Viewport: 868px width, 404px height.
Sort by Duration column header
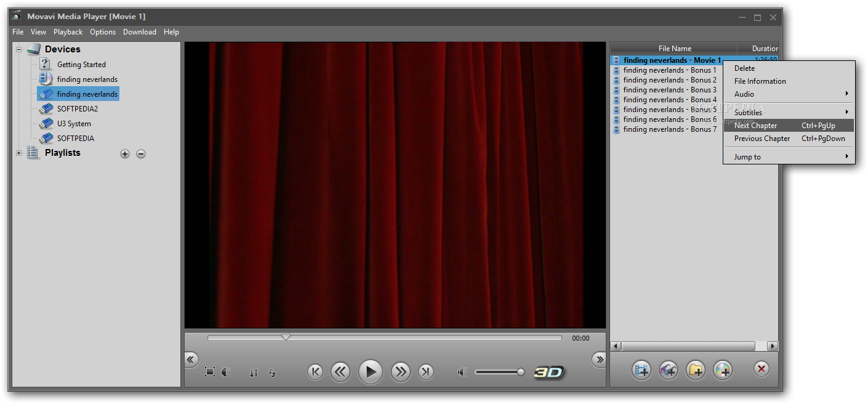(758, 49)
